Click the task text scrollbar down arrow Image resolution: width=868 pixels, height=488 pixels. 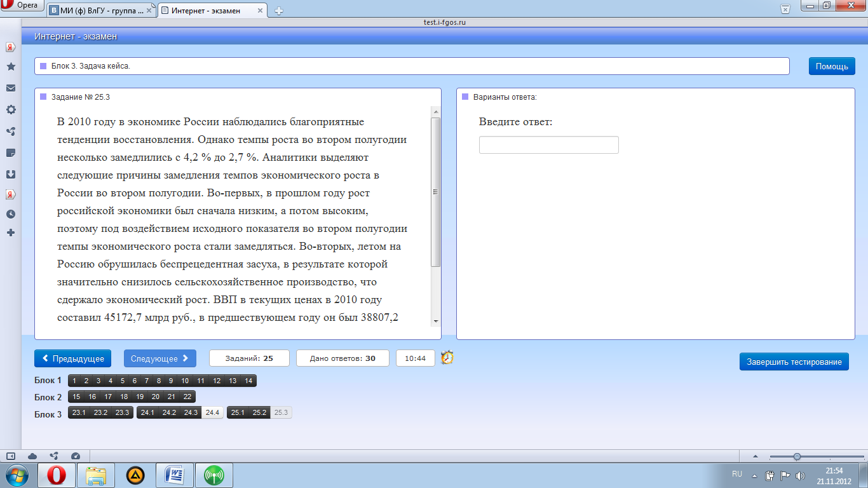436,322
